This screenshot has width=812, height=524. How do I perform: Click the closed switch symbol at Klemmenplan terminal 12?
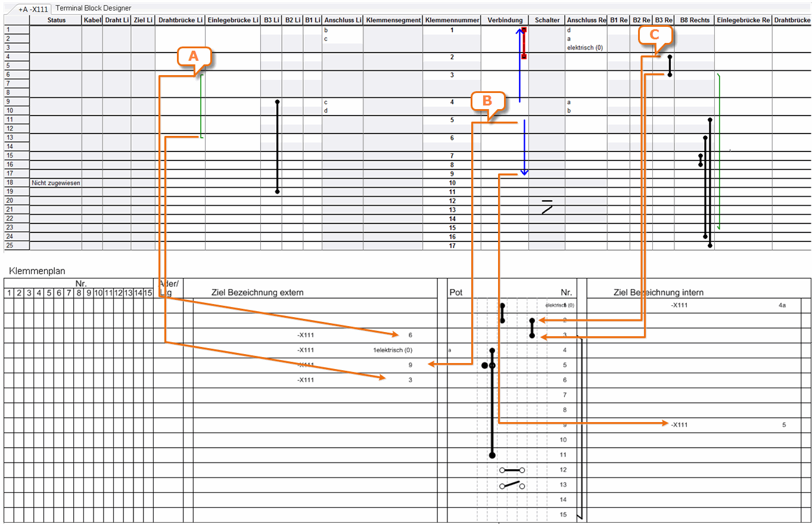click(512, 470)
